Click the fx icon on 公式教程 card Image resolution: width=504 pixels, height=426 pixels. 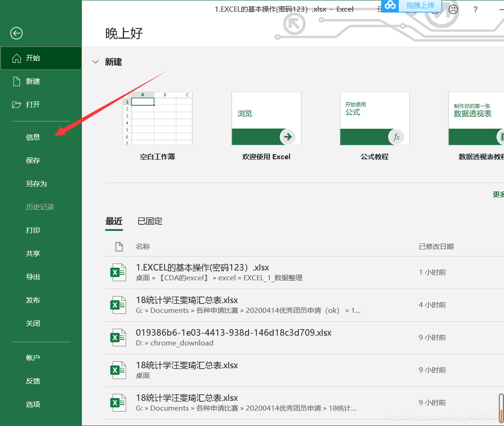[x=396, y=137]
